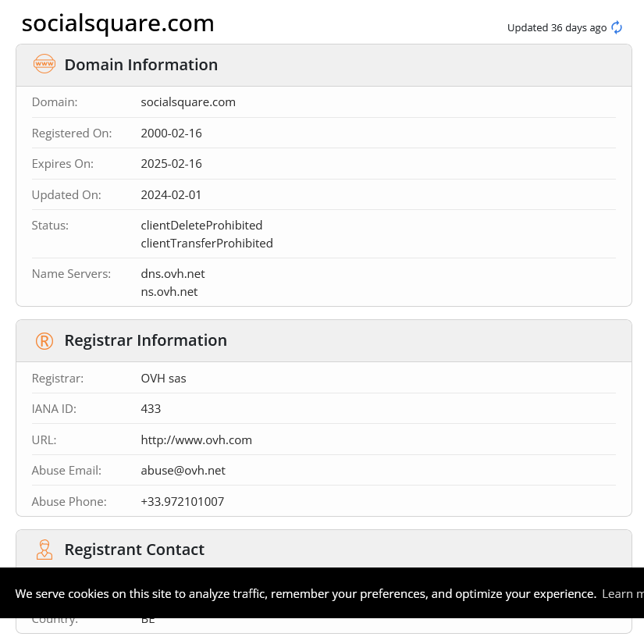The height and width of the screenshot is (644, 644).
Task: Click the abuse@ovh.net email value
Action: [183, 471]
